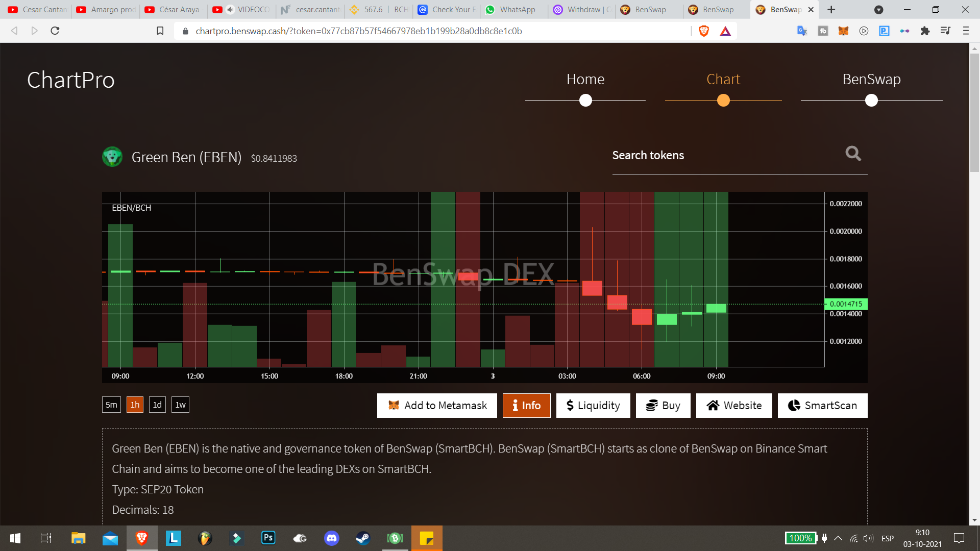Click the Green Ben token logo

click(112, 157)
